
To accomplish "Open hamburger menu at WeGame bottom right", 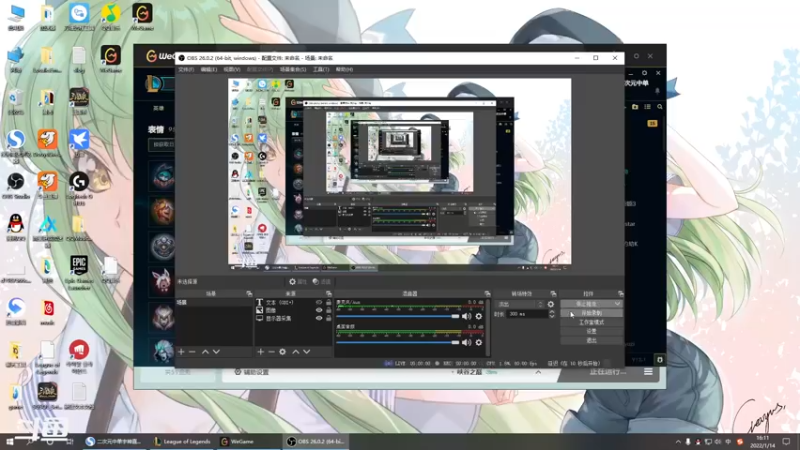I will [648, 372].
